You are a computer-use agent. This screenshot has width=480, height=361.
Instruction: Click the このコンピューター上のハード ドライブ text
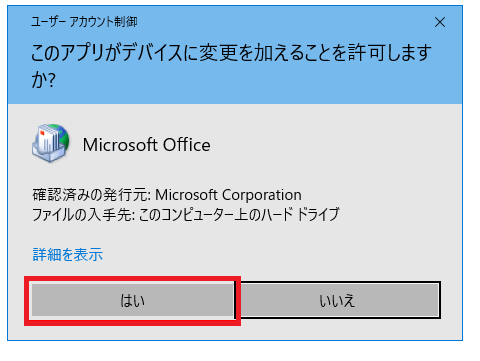239,214
